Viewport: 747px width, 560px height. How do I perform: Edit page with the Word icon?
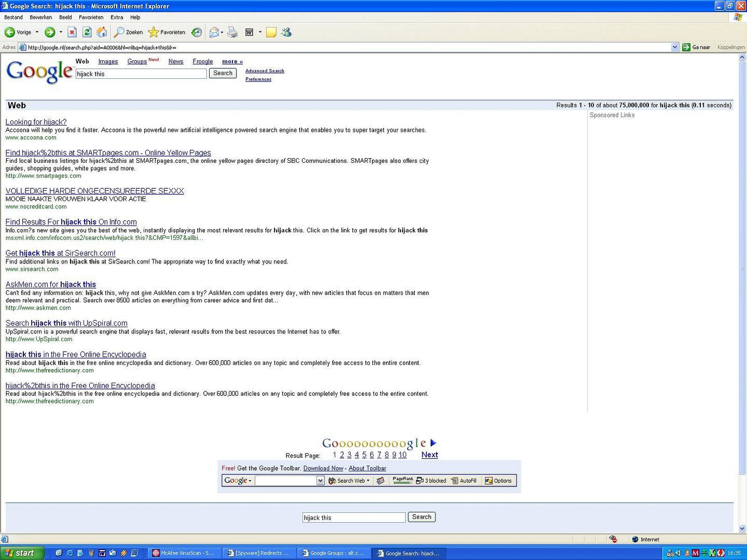249,32
